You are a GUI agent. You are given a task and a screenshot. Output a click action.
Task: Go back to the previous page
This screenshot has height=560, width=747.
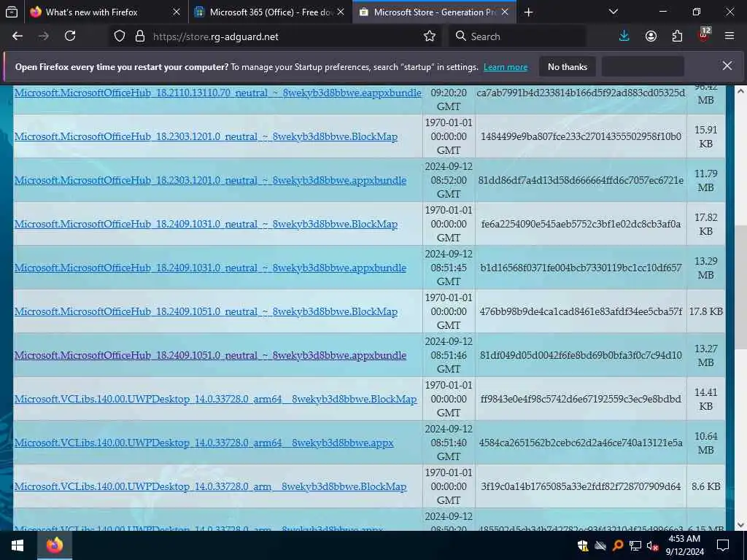click(x=18, y=36)
